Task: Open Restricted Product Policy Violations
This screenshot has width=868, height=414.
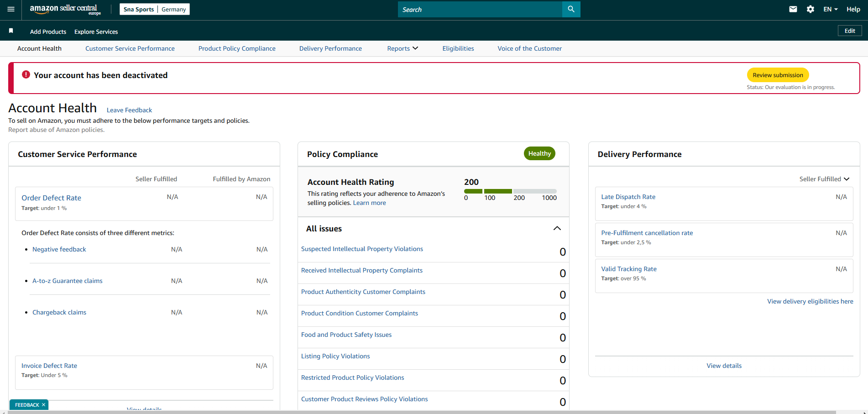Action: point(352,377)
